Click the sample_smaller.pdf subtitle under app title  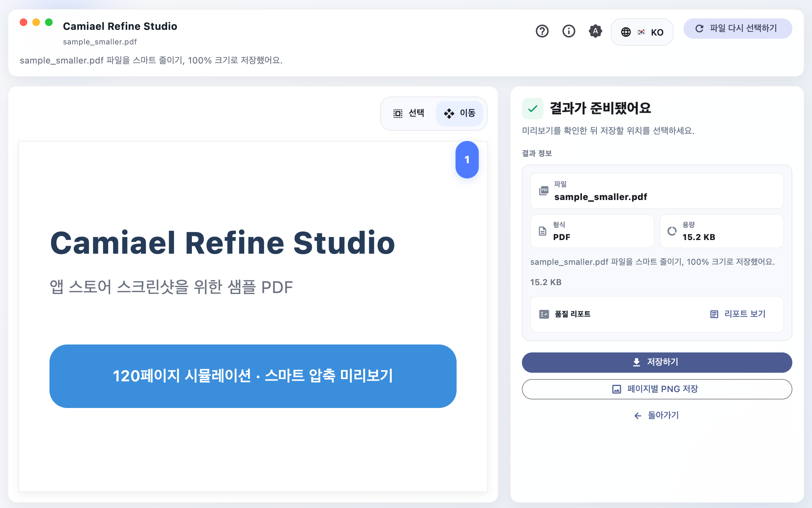coord(100,42)
